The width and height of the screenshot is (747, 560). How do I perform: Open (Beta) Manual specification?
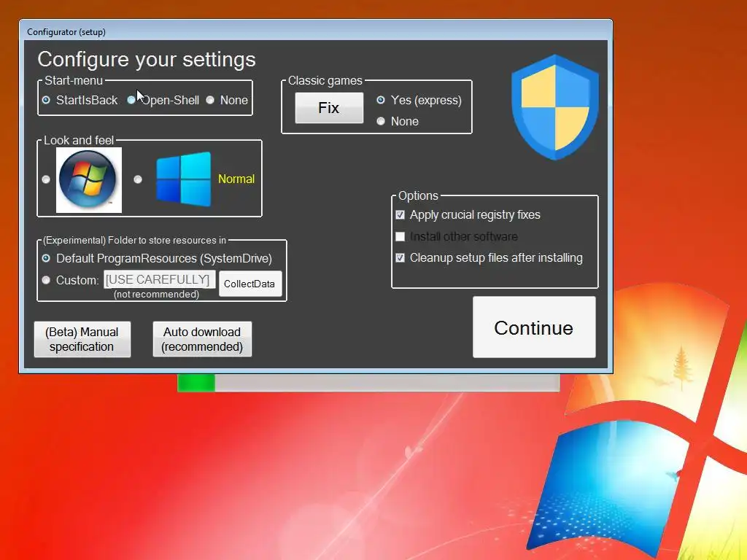click(82, 339)
